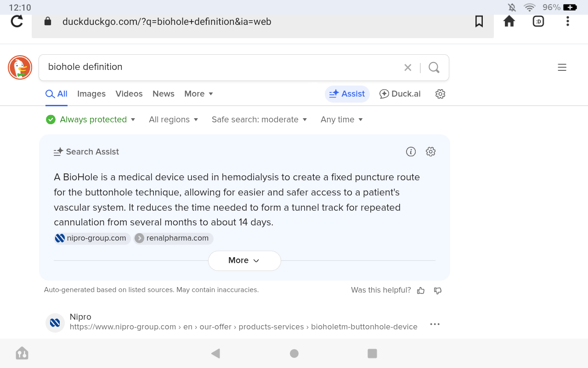
Task: Open Nipro result three-dot options
Action: tap(435, 324)
